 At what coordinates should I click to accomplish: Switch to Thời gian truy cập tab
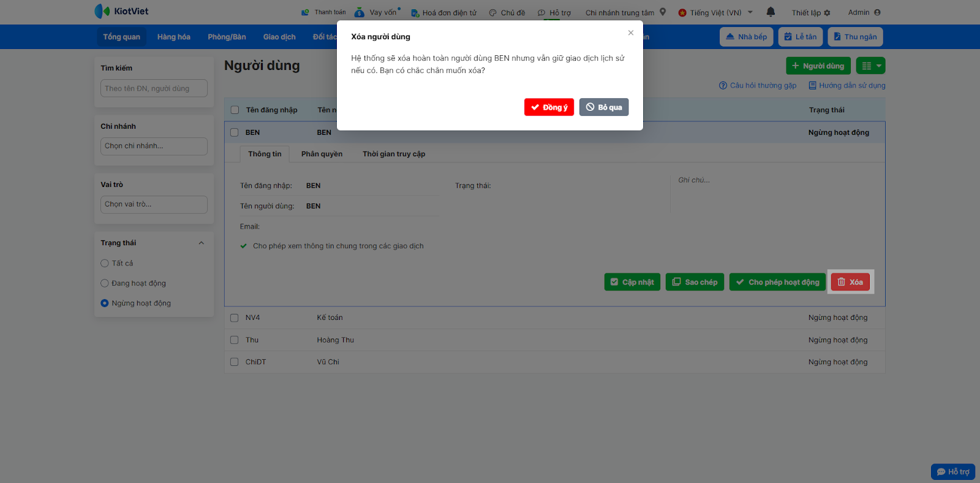(x=394, y=154)
